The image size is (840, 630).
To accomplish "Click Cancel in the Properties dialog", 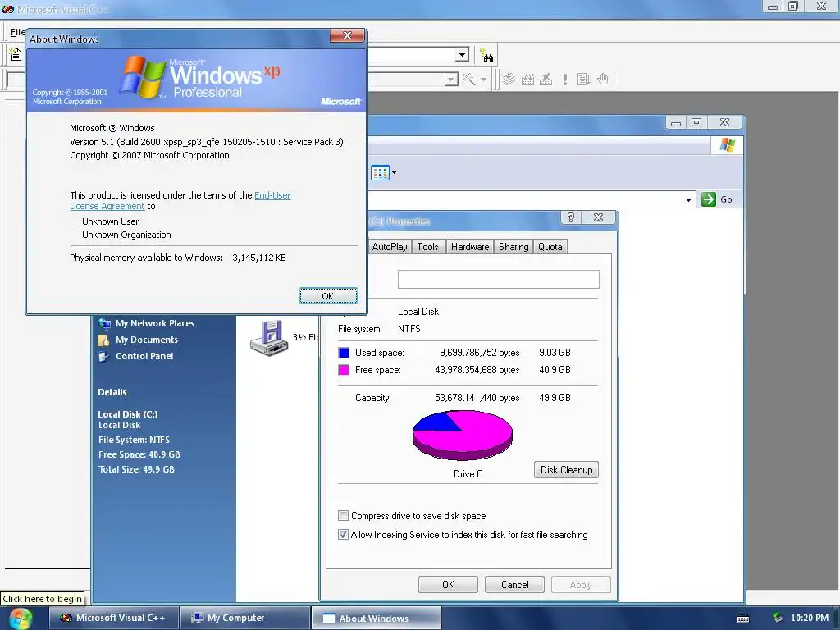I will [x=515, y=584].
